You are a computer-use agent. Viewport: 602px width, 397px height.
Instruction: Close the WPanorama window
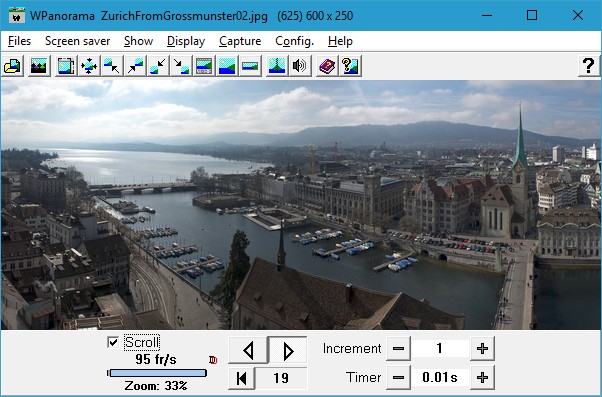click(x=578, y=15)
